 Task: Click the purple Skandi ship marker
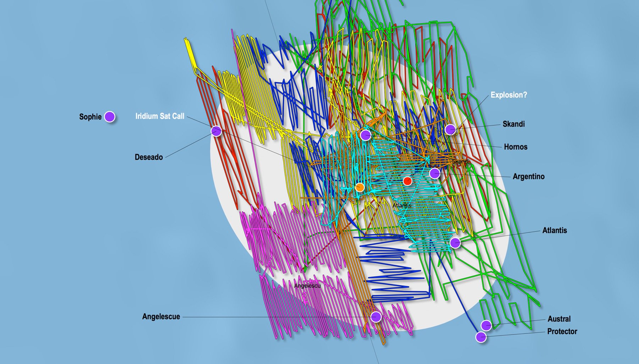coord(450,129)
